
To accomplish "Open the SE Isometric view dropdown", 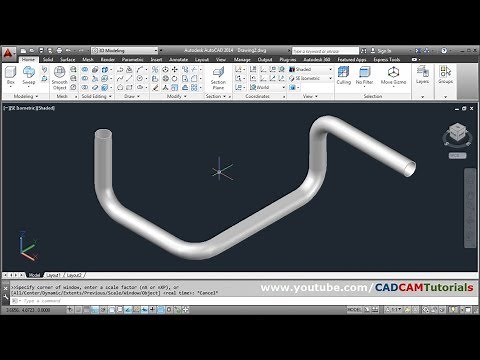I will tap(311, 78).
